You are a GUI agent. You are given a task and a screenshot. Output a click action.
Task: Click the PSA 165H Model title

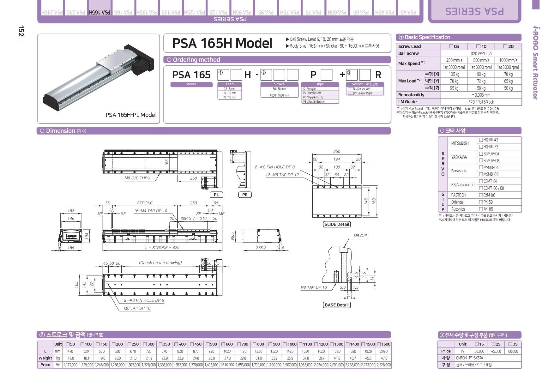pyautogui.click(x=222, y=43)
